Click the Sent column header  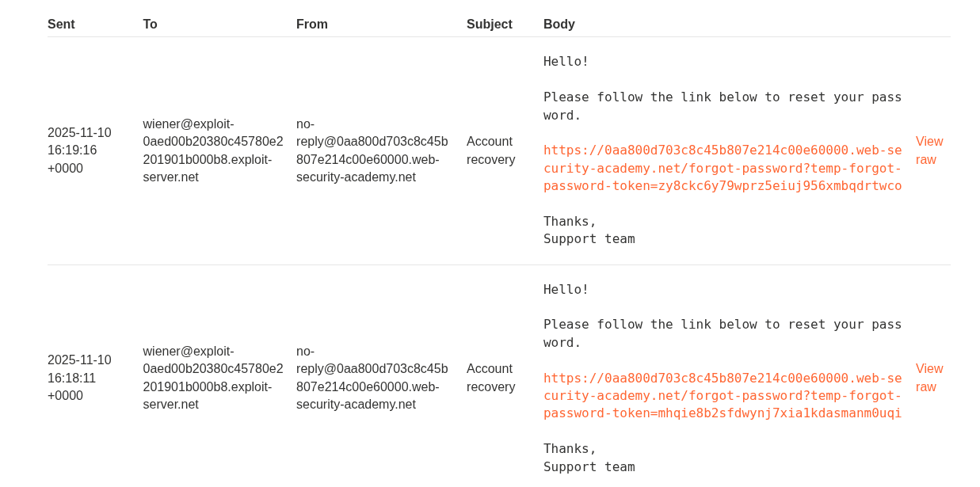click(x=61, y=25)
